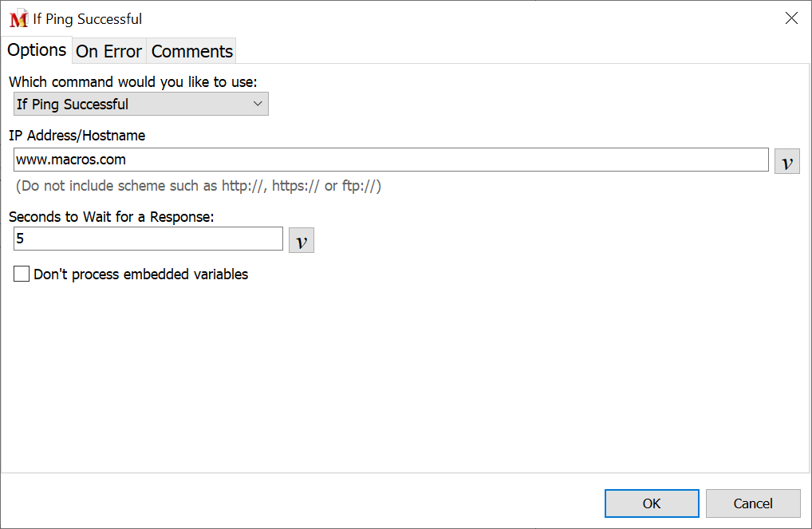Click the "If Ping Successful" window title text

88,19
